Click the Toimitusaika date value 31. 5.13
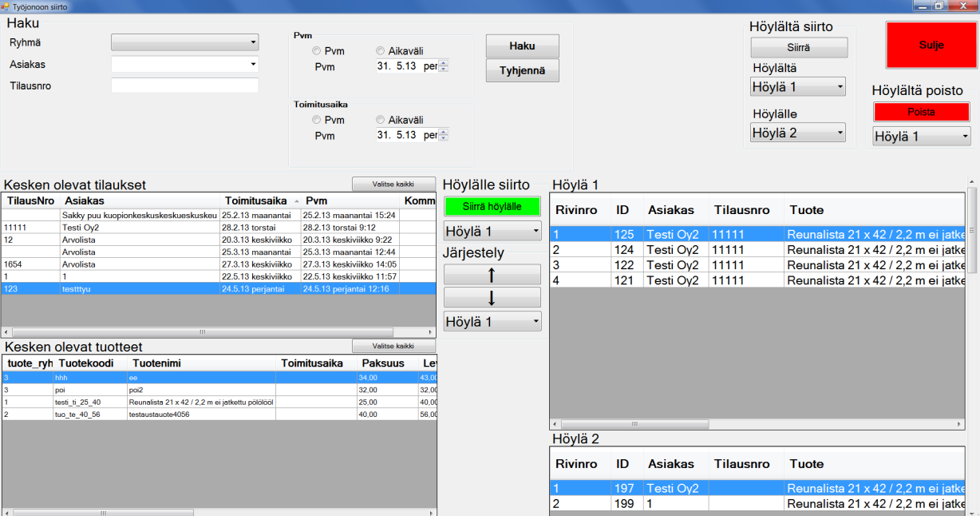 click(x=397, y=135)
